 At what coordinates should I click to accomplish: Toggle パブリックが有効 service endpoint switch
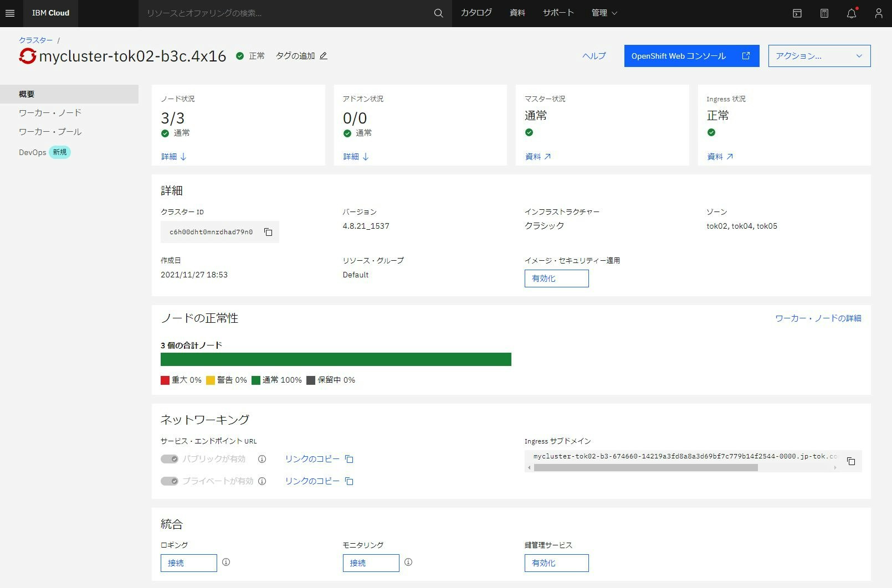[x=170, y=459]
